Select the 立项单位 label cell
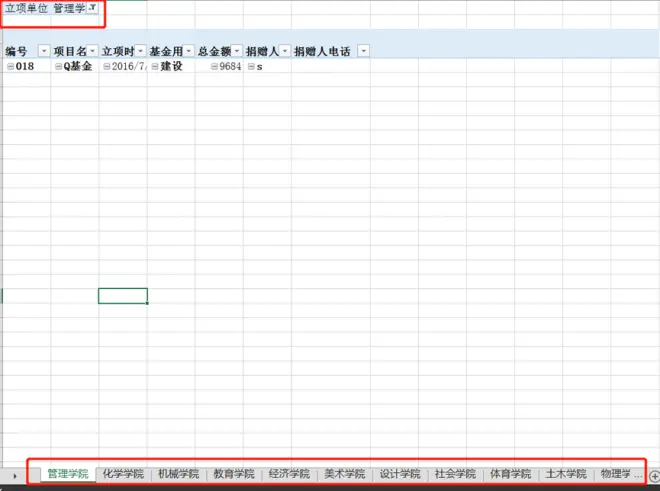 [x=26, y=8]
